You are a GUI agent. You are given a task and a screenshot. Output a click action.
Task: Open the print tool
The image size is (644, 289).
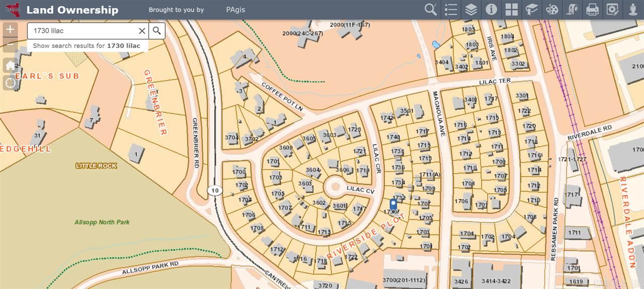592,10
